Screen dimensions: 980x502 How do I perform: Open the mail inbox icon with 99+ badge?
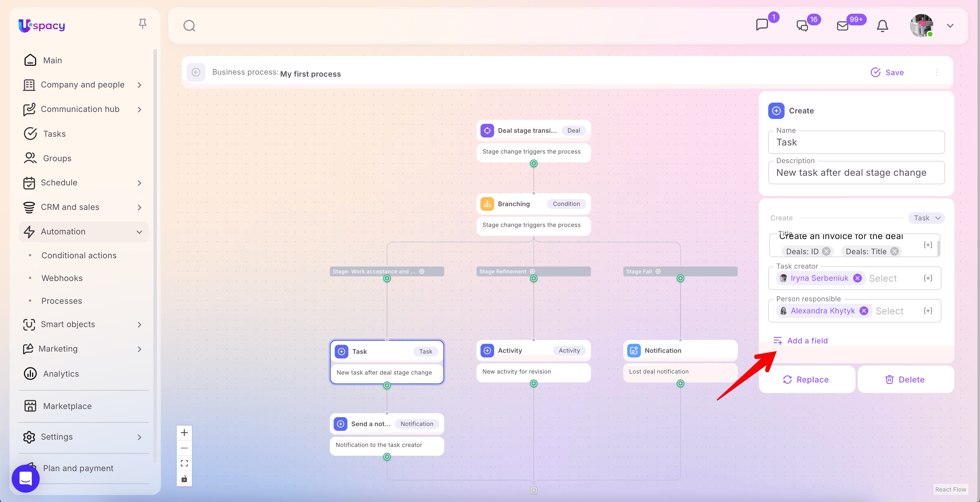[843, 26]
